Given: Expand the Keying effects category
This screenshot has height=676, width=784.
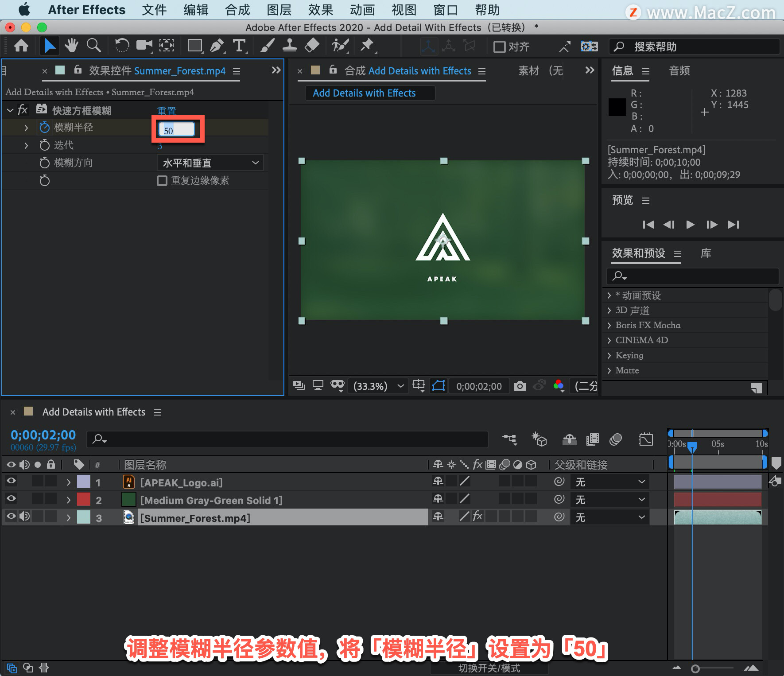Looking at the screenshot, I should 609,355.
